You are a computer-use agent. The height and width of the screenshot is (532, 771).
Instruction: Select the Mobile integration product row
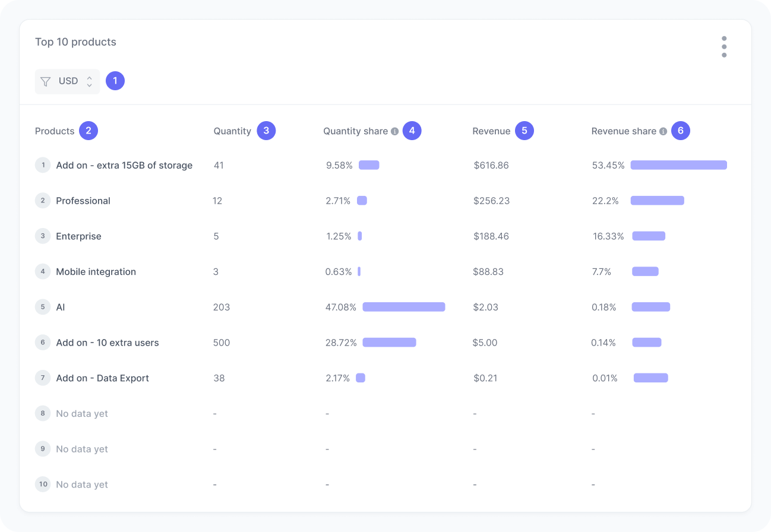[x=96, y=271]
